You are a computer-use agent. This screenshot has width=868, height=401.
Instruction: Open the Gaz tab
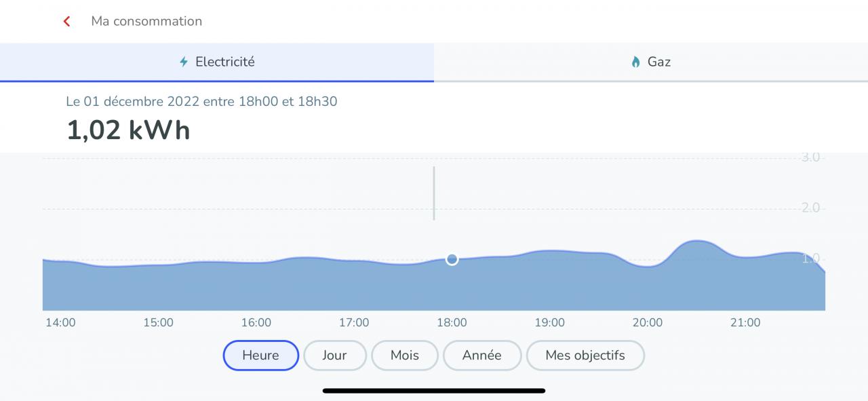(651, 62)
